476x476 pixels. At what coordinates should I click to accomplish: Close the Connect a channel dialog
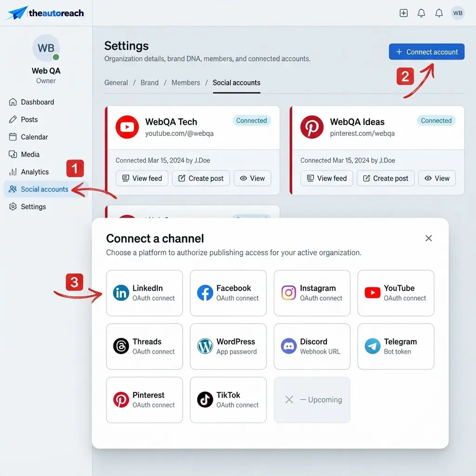click(429, 238)
